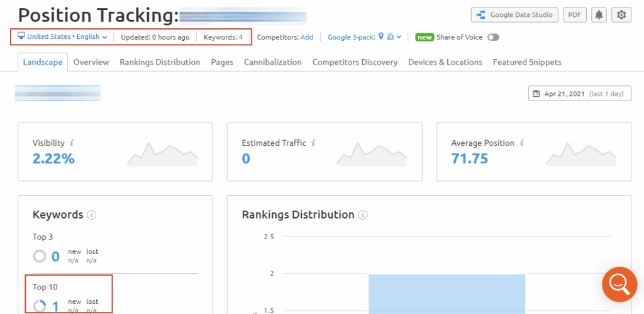Click the Visibility info icon
Image resolution: width=644 pixels, height=314 pixels.
pyautogui.click(x=72, y=143)
